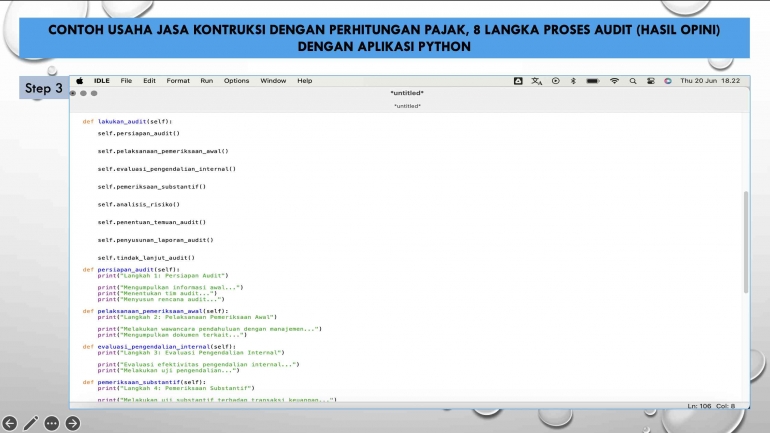Viewport: 770px width, 433px height.
Task: Click the red close window dot
Action: tap(73, 93)
